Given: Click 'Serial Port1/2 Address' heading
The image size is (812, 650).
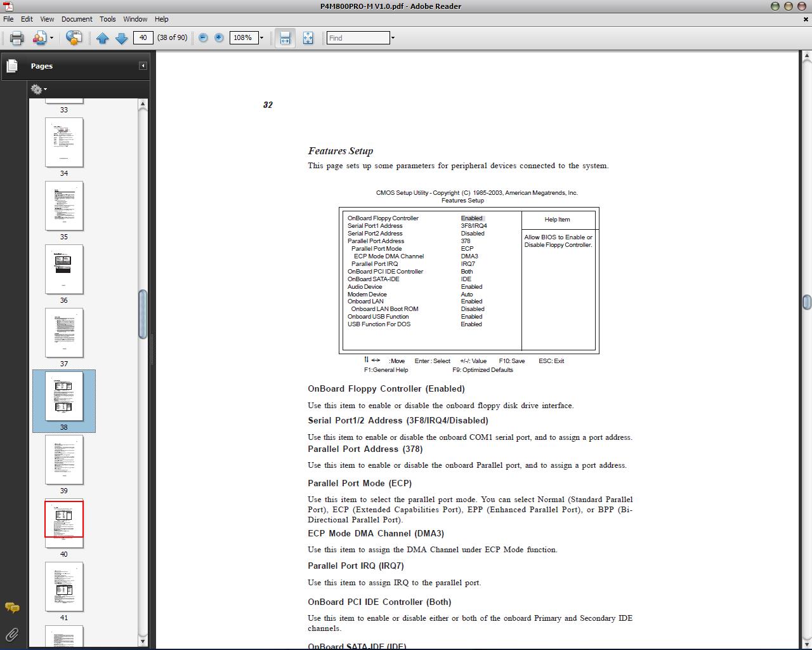Looking at the screenshot, I should 398,420.
